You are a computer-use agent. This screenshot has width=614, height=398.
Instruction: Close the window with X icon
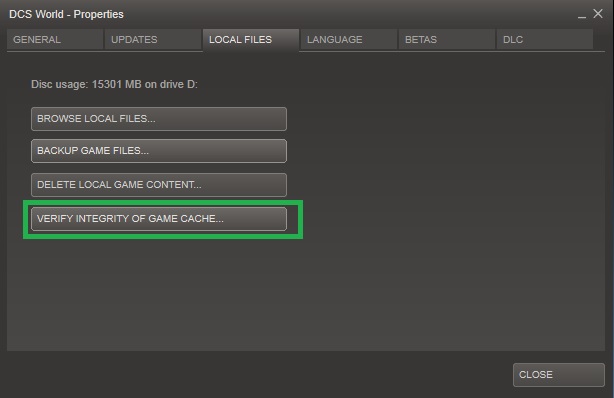[x=598, y=13]
